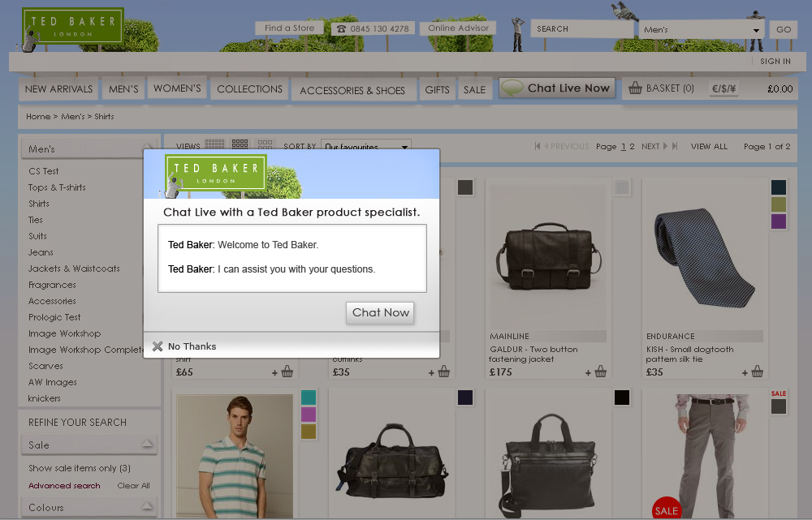Switch currency via the €/$/¥ toggle
This screenshot has width=812, height=520.
[723, 89]
